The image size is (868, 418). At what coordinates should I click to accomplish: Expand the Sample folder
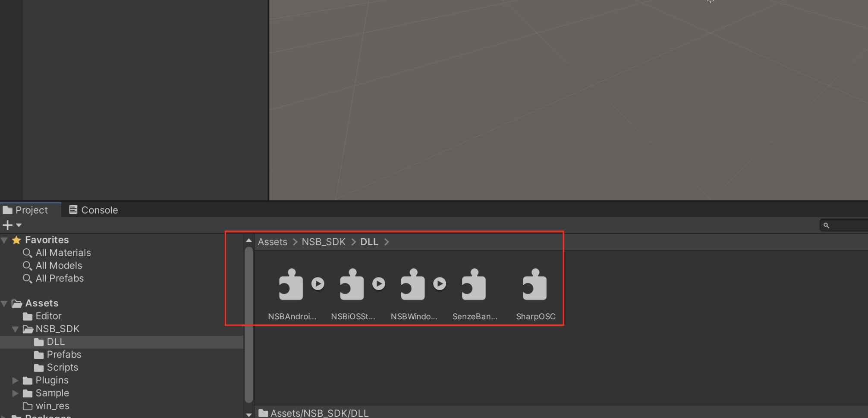coord(15,393)
